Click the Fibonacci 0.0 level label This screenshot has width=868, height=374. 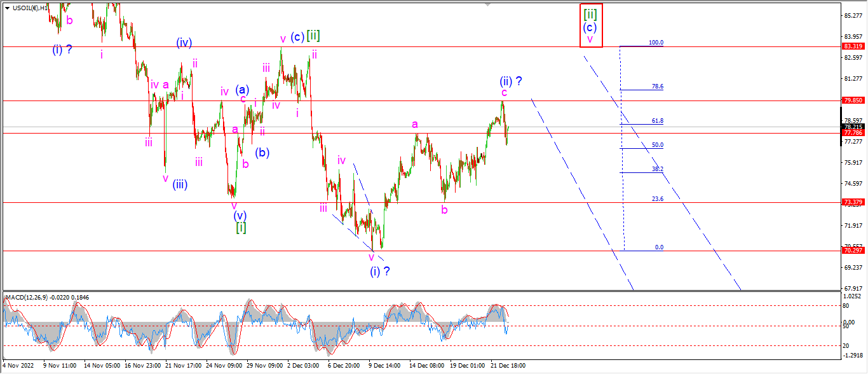point(659,247)
